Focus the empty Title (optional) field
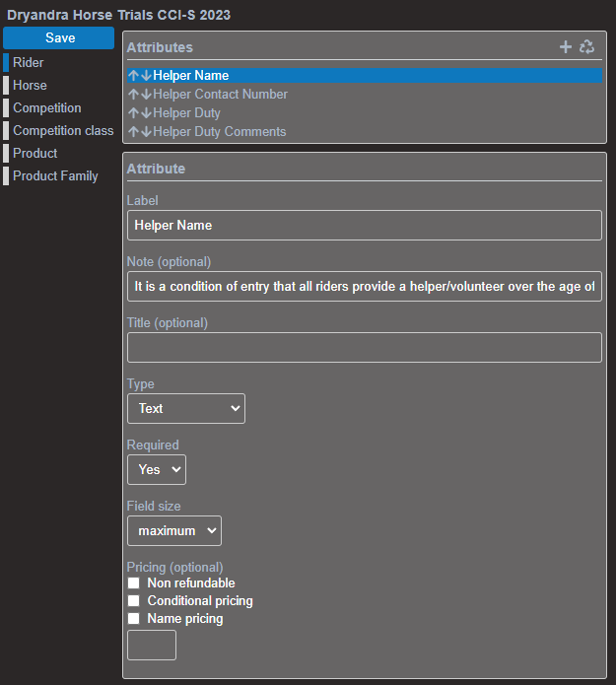616x685 pixels. pyautogui.click(x=364, y=347)
